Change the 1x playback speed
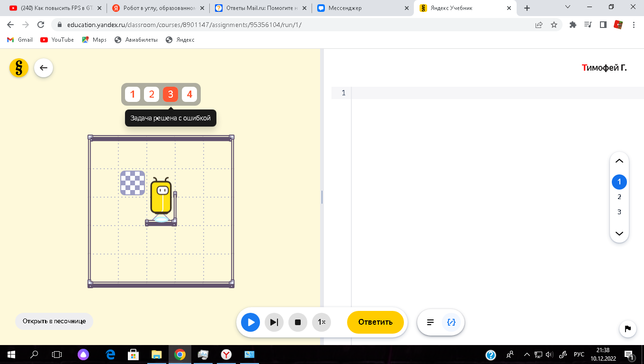 pyautogui.click(x=322, y=322)
